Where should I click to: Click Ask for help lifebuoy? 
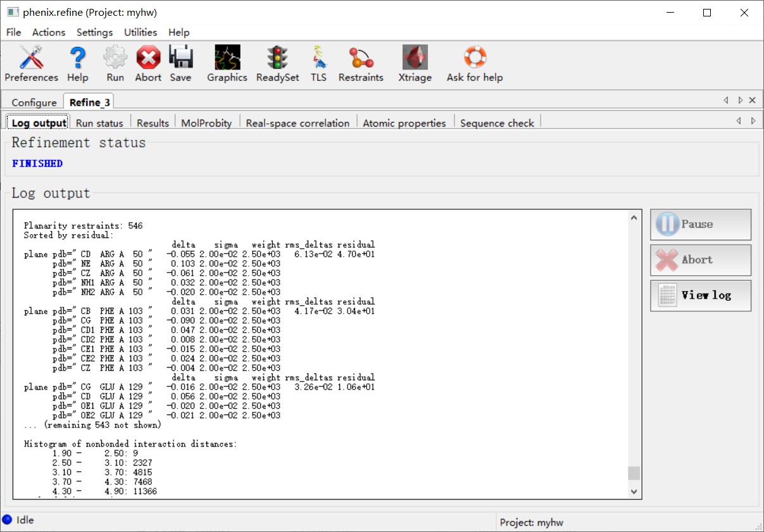coord(475,64)
